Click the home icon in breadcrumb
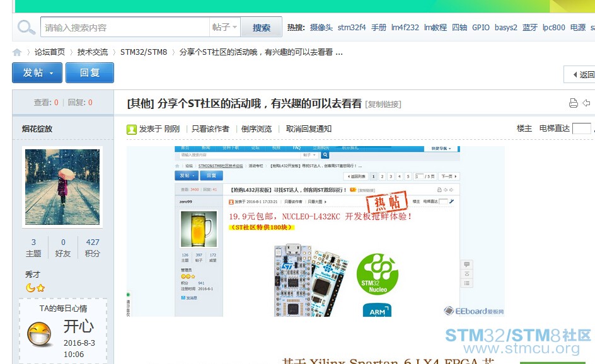 pos(17,52)
